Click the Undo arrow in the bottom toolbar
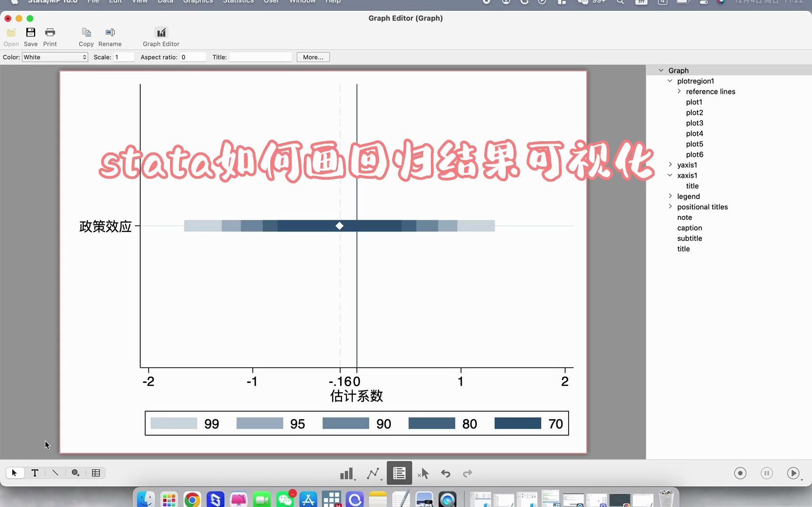Screen dimensions: 812x507 (x=445, y=473)
